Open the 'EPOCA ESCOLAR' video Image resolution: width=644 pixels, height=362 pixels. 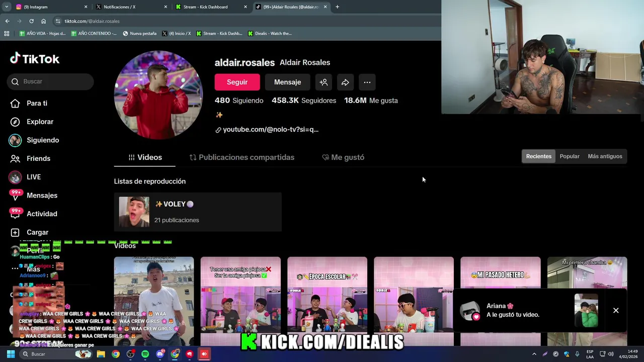327,301
